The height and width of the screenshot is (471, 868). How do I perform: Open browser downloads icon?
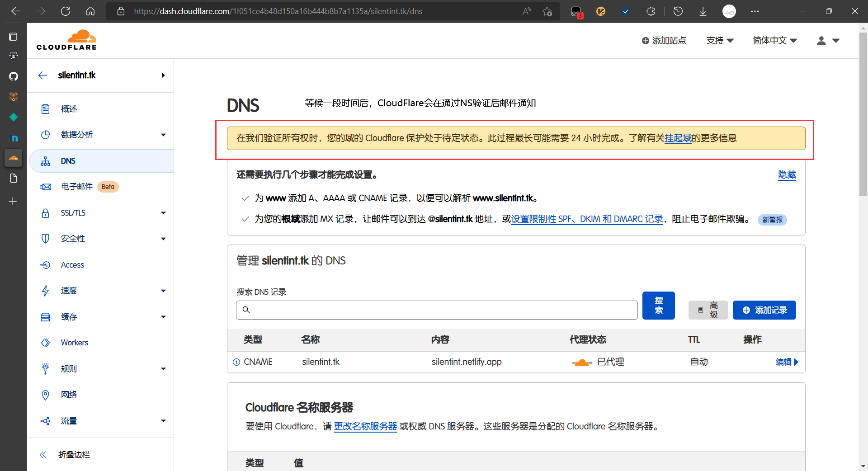(x=703, y=11)
